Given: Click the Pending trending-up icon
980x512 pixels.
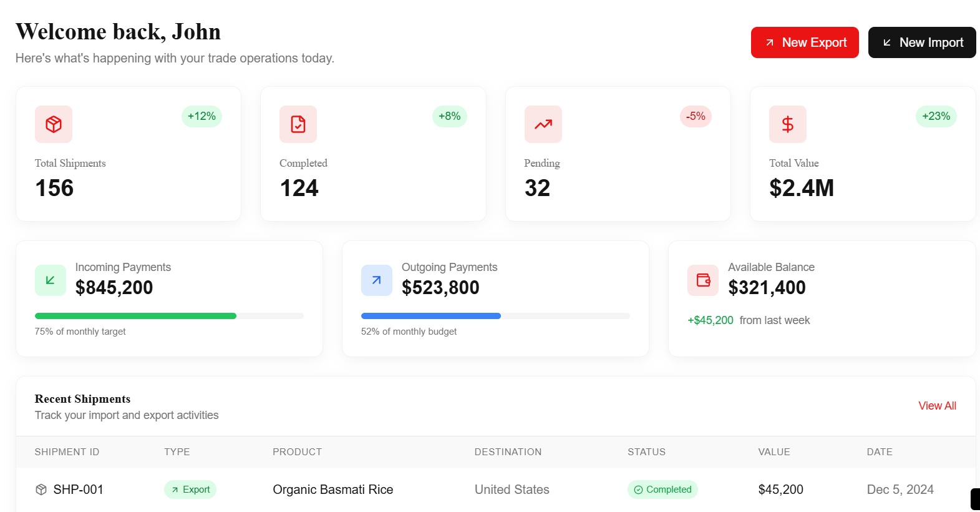Looking at the screenshot, I should tap(543, 124).
